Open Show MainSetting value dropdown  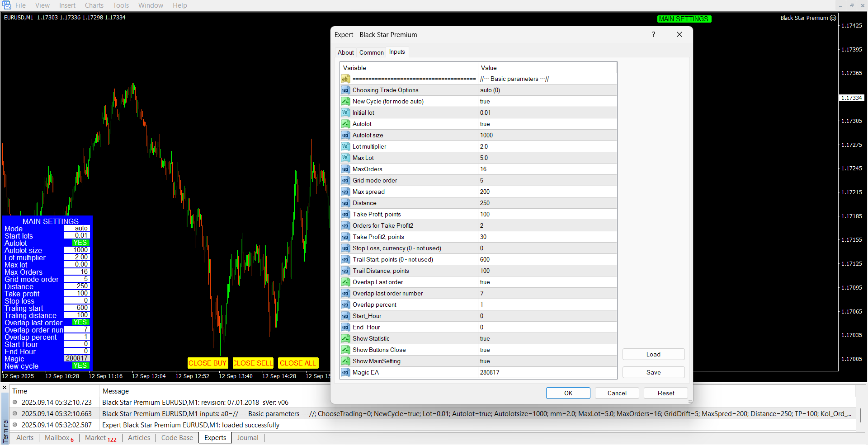click(547, 361)
